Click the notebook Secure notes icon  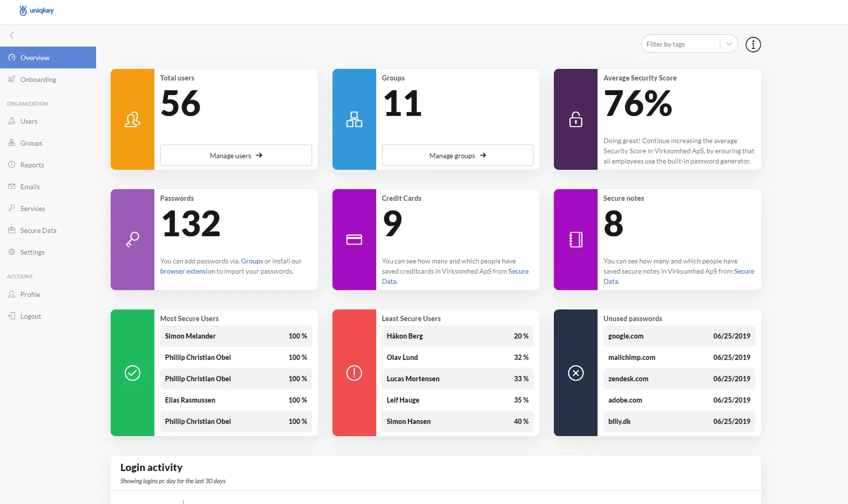coord(576,240)
